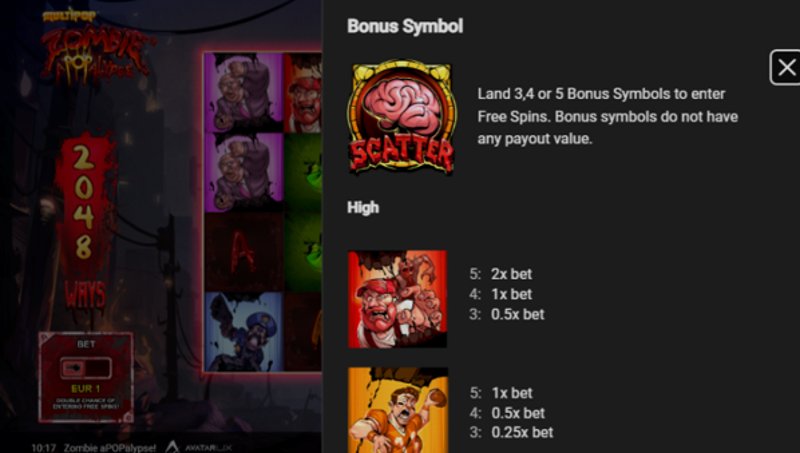Click the Bonus Symbol heading

coord(405,26)
